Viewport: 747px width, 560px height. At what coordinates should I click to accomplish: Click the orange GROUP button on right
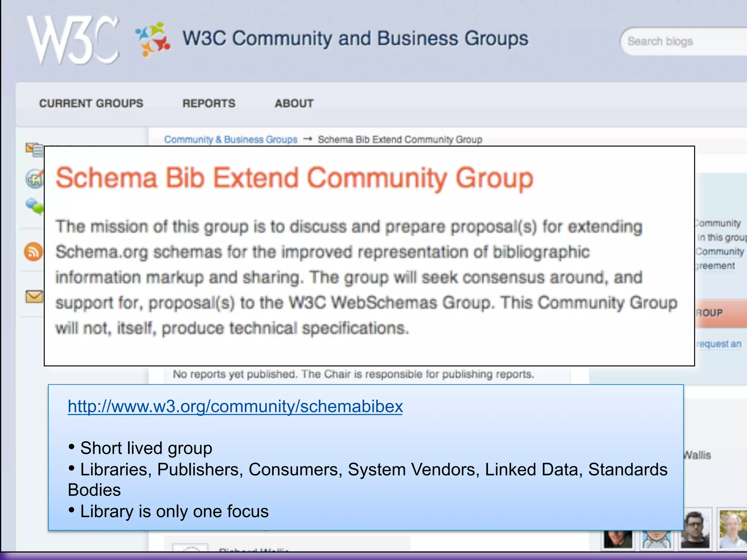click(721, 313)
